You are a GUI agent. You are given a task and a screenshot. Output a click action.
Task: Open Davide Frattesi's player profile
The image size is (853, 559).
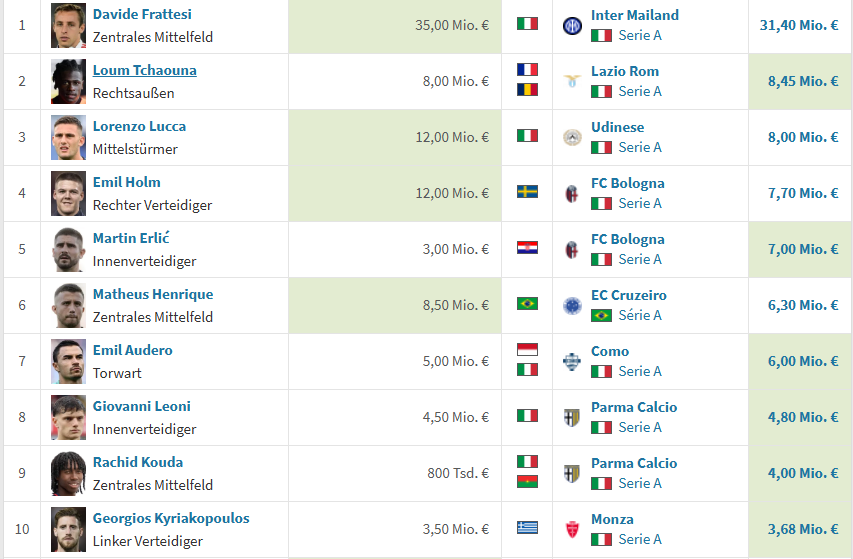142,14
